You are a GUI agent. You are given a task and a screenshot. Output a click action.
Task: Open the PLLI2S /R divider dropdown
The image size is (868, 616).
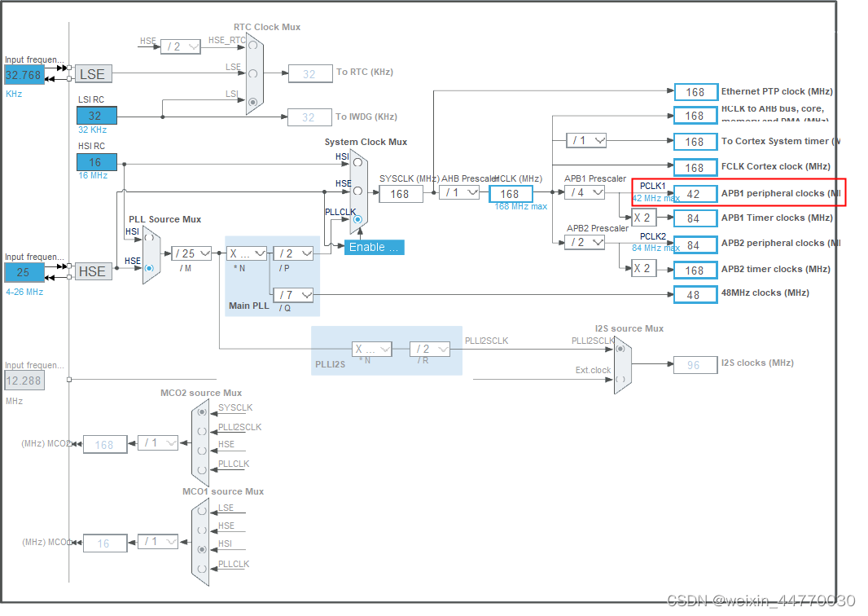pos(430,349)
